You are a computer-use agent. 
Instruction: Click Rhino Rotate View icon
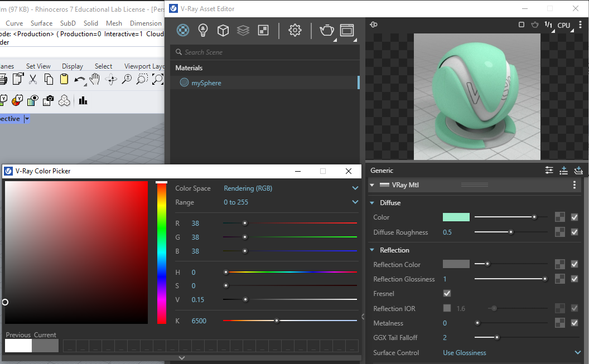click(x=111, y=79)
